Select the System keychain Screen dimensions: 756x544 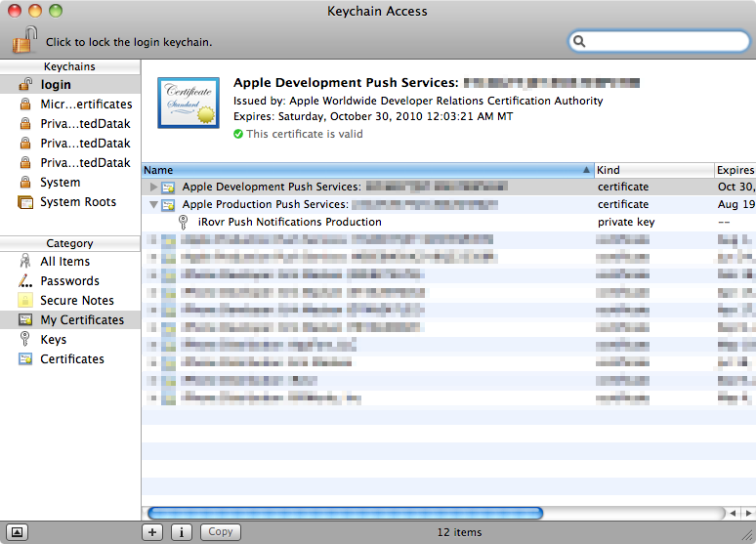(x=70, y=183)
